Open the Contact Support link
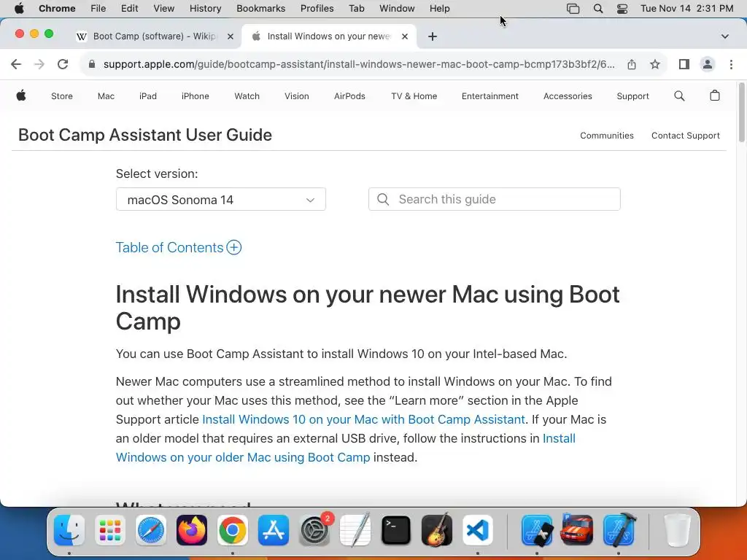The height and width of the screenshot is (560, 747). tap(686, 136)
